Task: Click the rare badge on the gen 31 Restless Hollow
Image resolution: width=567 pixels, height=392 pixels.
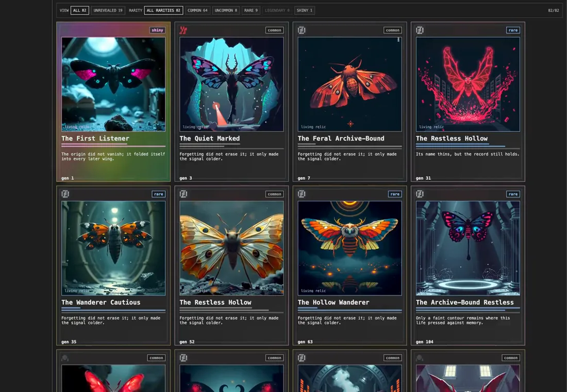Action: click(513, 30)
